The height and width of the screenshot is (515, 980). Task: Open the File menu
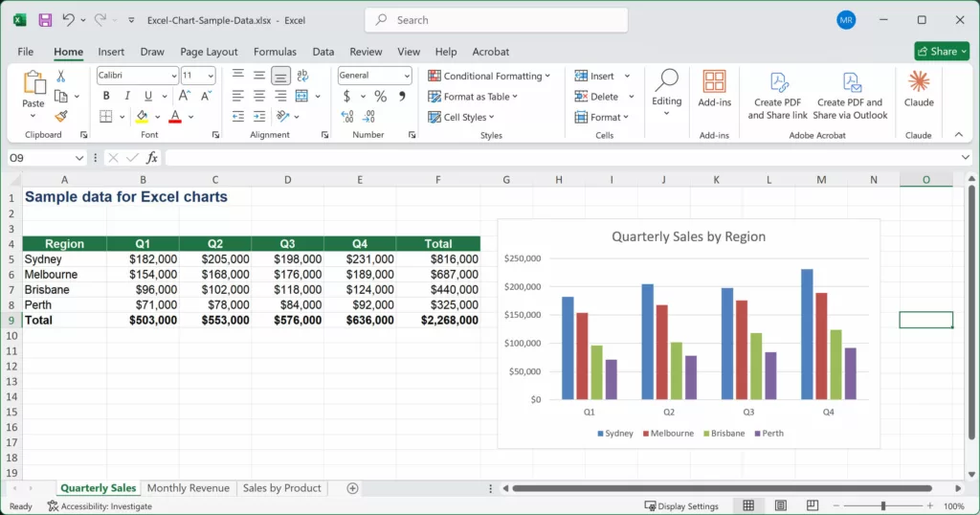(x=26, y=52)
